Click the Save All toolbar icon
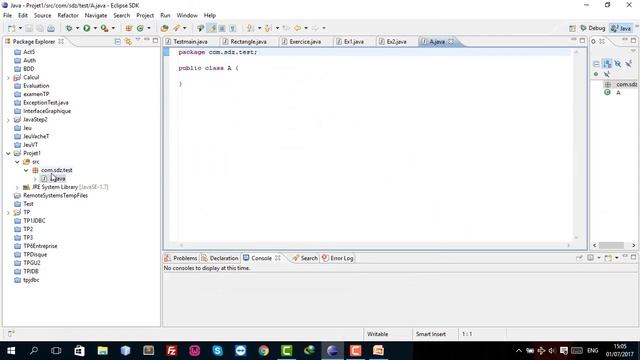The width and height of the screenshot is (640, 360). (x=40, y=28)
